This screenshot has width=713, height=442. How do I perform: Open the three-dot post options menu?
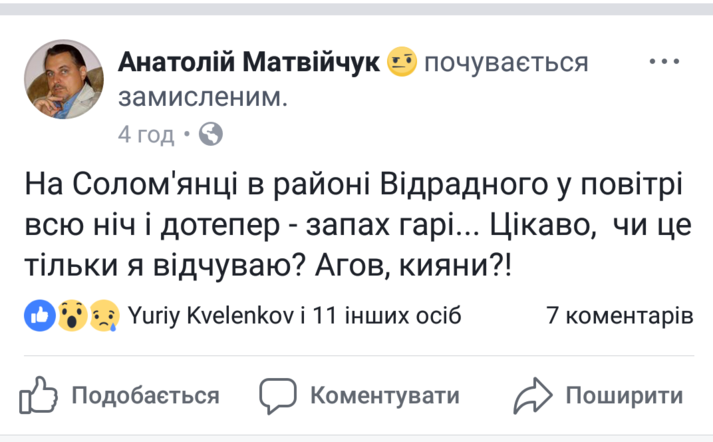point(664,62)
